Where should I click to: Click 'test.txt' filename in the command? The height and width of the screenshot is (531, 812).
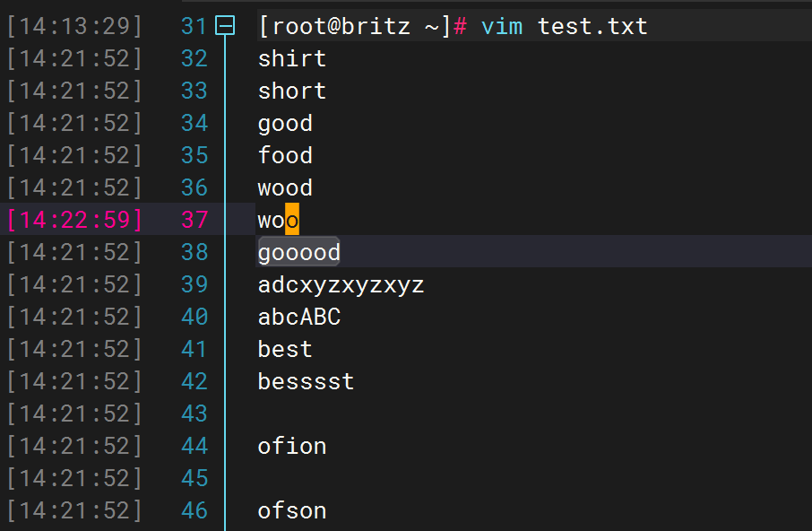592,26
